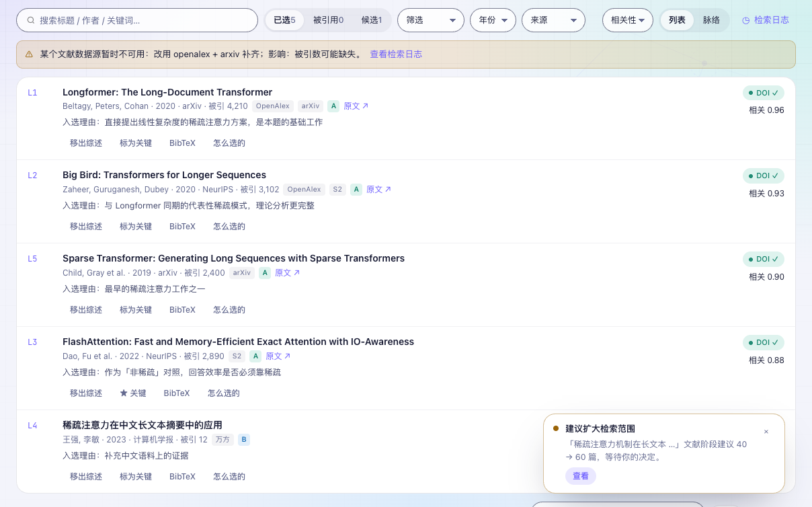Image resolution: width=812 pixels, height=507 pixels.
Task: Click S2 source tag on Big Bird row
Action: 337,190
